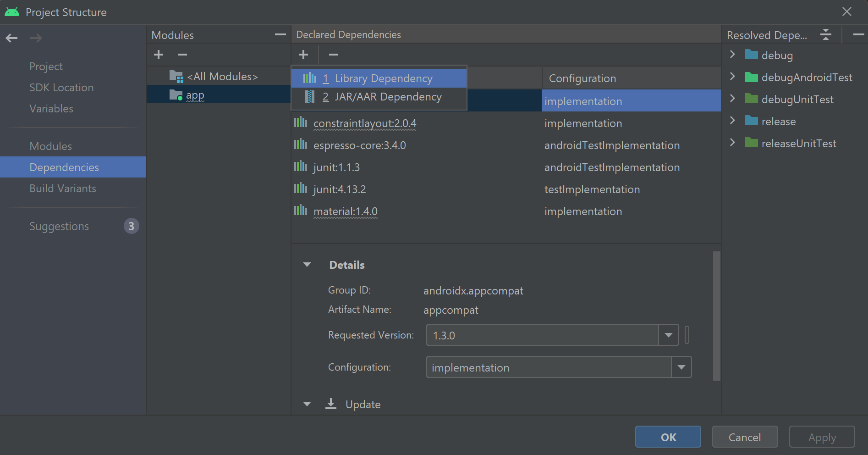Click the Apply button
Viewport: 868px width, 455px height.
[821, 437]
